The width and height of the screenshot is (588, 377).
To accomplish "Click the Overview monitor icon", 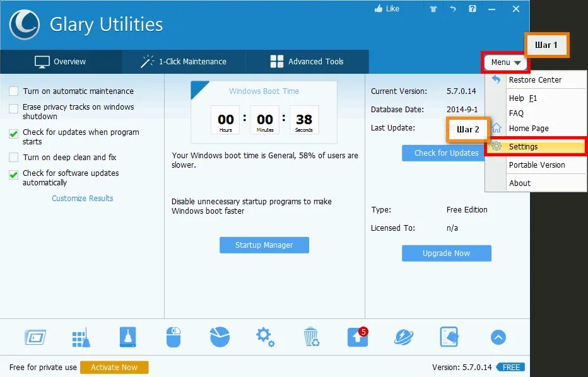I will pyautogui.click(x=42, y=62).
